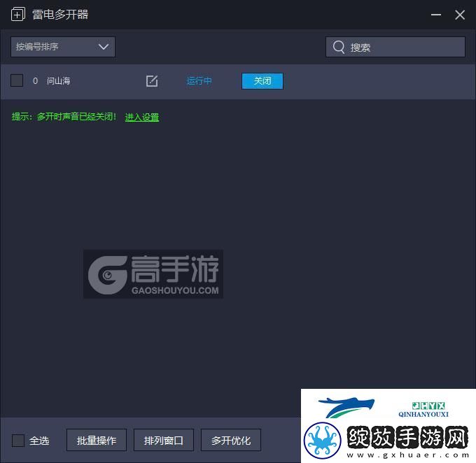The height and width of the screenshot is (463, 476).
Task: Minimize the 雷电多开器 window
Action: [436, 15]
